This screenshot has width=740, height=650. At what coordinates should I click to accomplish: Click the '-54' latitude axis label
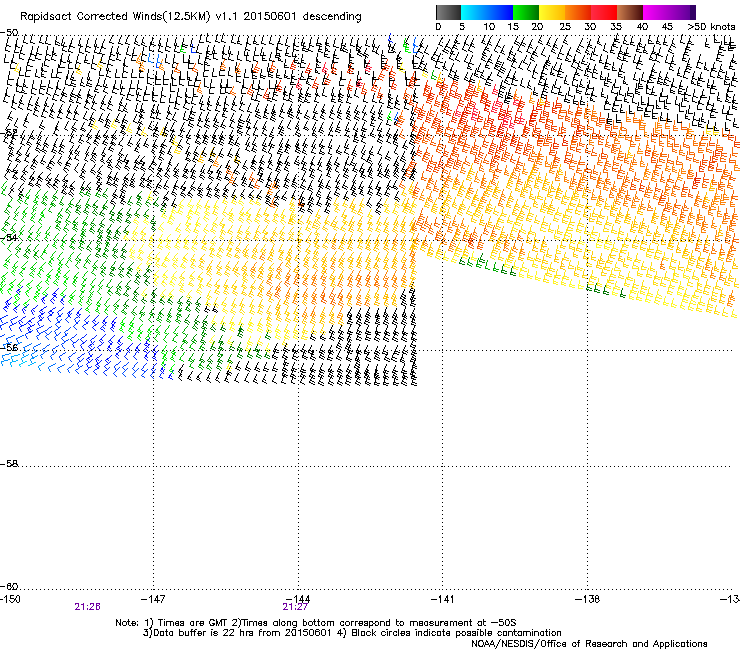click(x=9, y=237)
